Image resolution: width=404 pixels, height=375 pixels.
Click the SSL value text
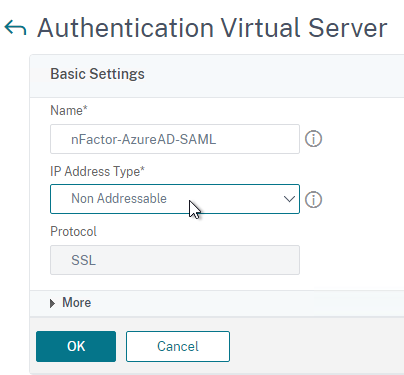(83, 260)
